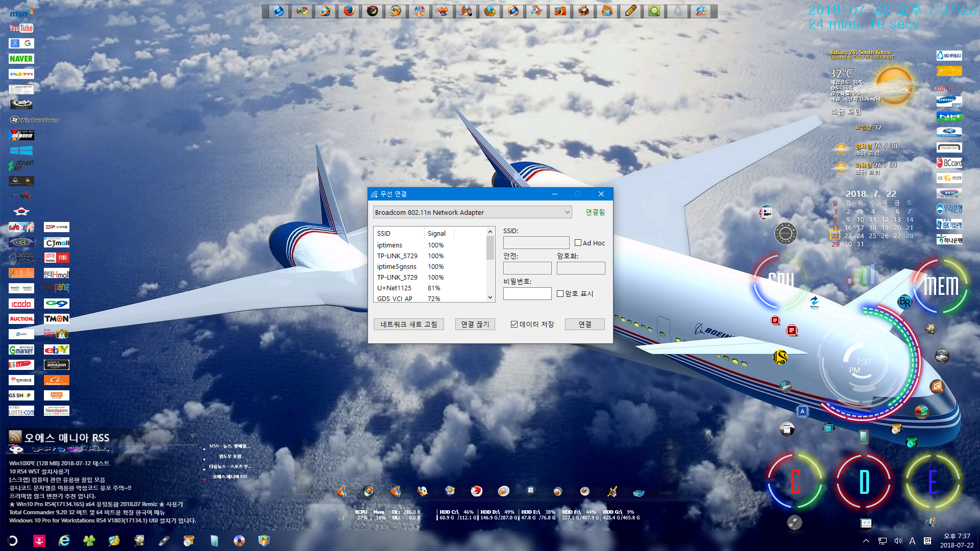Open the Amazon shortcut icon
Screen dimensions: 980x551
pyautogui.click(x=56, y=365)
